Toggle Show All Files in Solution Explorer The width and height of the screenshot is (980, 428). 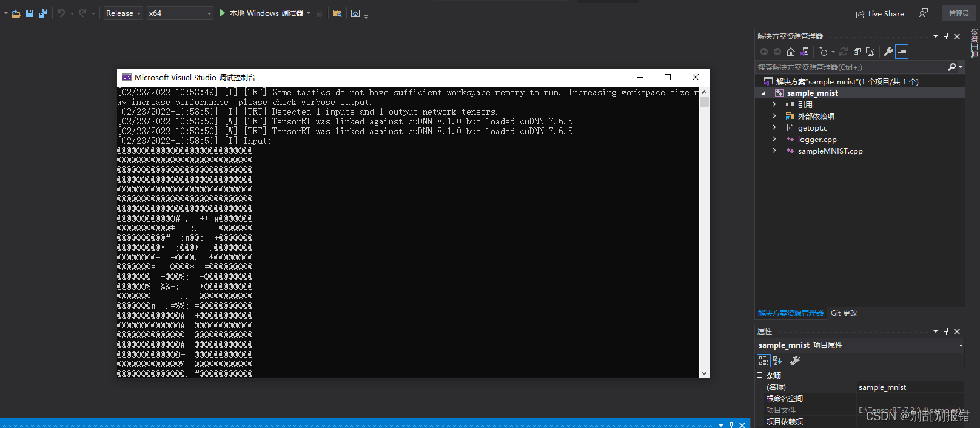pyautogui.click(x=870, y=52)
